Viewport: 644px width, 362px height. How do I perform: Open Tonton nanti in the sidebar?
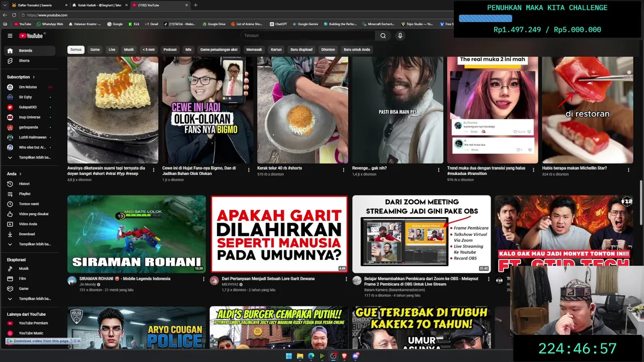[30, 204]
